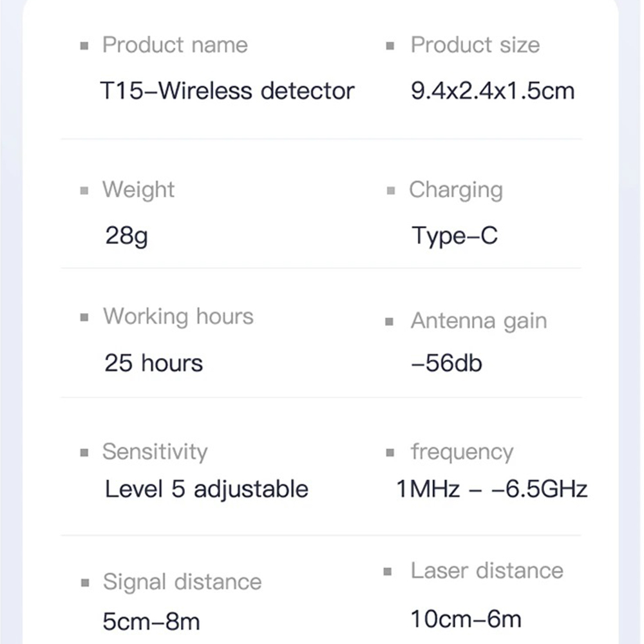The height and width of the screenshot is (644, 644).
Task: Click the bullet beside Product size
Action: coord(390,46)
